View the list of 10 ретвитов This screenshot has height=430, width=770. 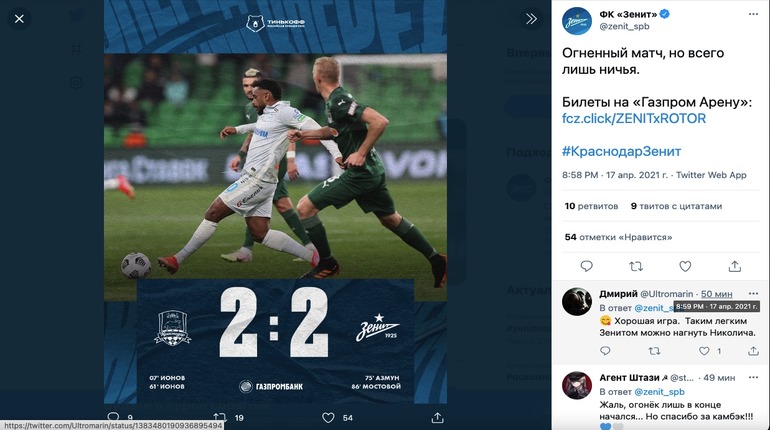point(591,206)
